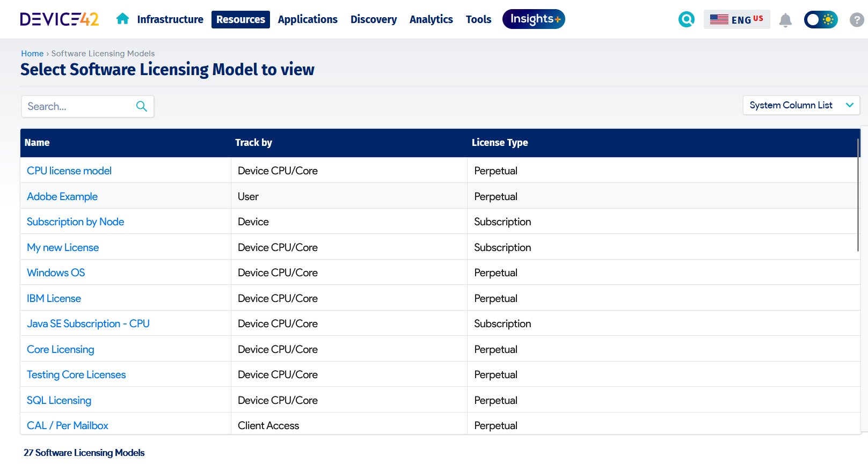Sort by Track by column header
The width and height of the screenshot is (868, 464).
253,143
